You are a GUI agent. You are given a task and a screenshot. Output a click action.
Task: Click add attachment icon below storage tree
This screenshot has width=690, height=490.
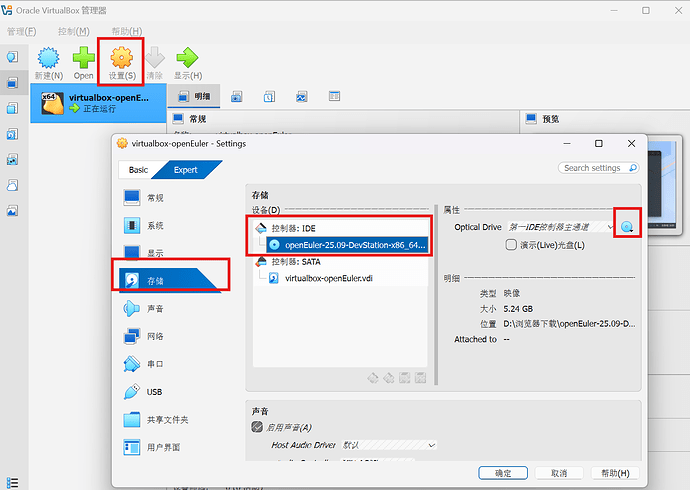point(404,378)
